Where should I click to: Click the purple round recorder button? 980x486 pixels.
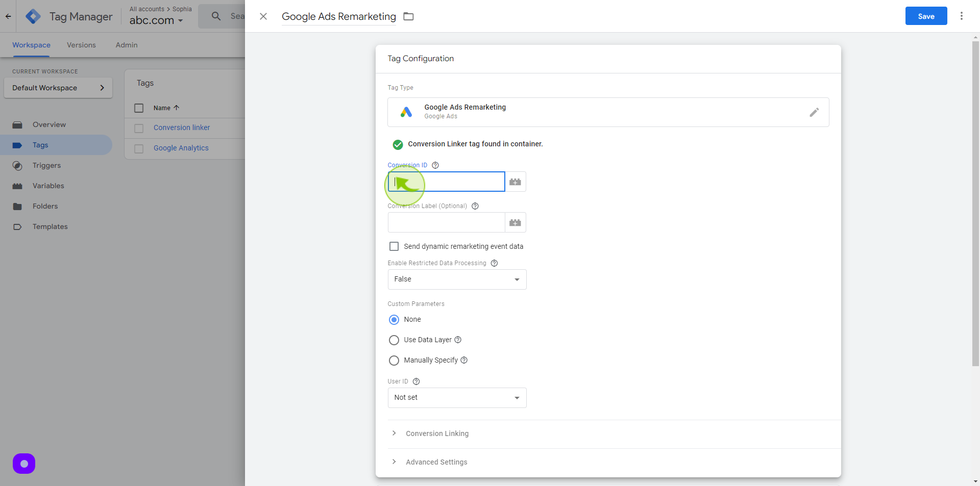[24, 464]
